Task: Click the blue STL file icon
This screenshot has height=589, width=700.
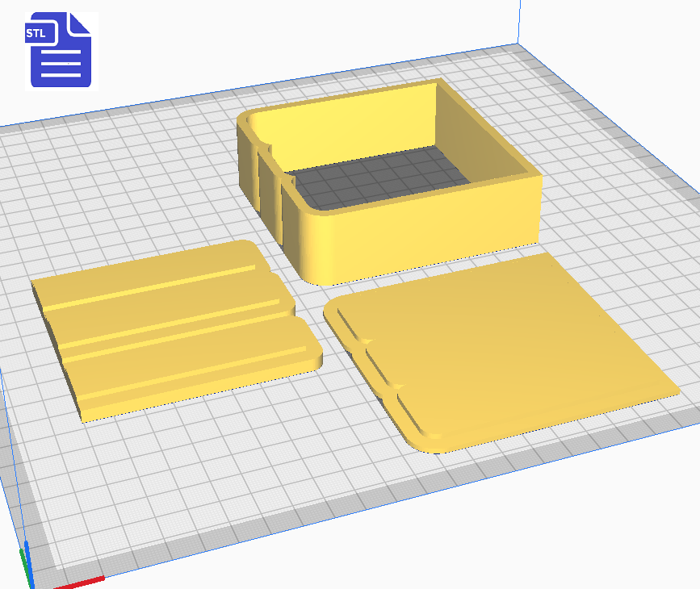Action: pos(61,50)
